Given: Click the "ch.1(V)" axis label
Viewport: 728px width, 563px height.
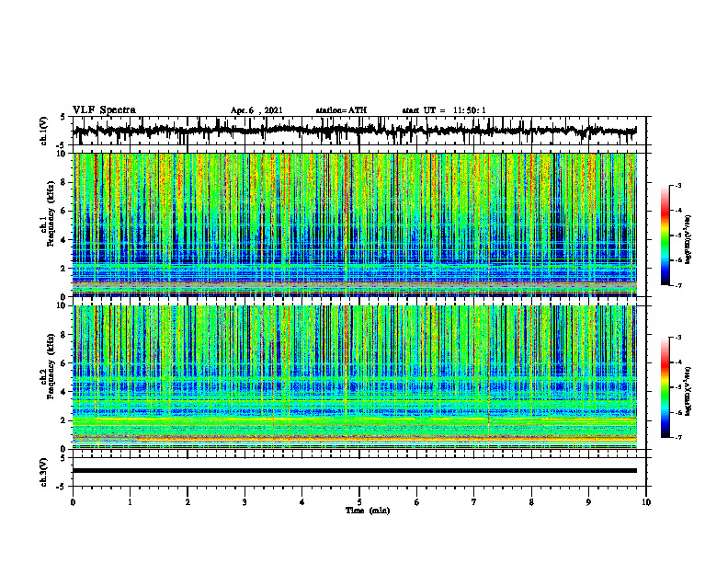Looking at the screenshot, I should (x=44, y=131).
